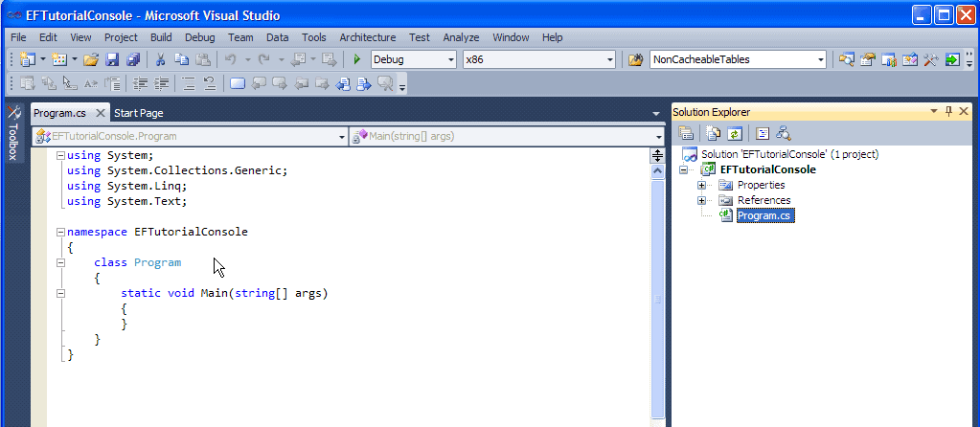Uncomment the selected lines icon
Screen dimensions: 980x427
pos(210,83)
